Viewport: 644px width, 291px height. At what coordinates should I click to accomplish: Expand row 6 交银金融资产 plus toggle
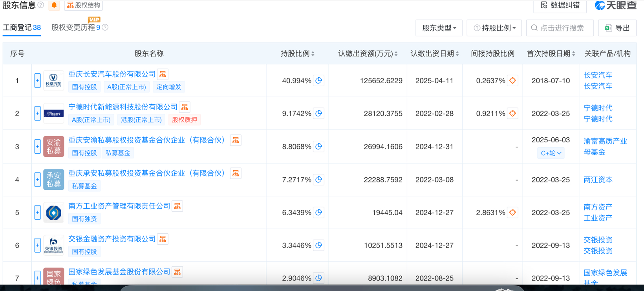pos(37,245)
